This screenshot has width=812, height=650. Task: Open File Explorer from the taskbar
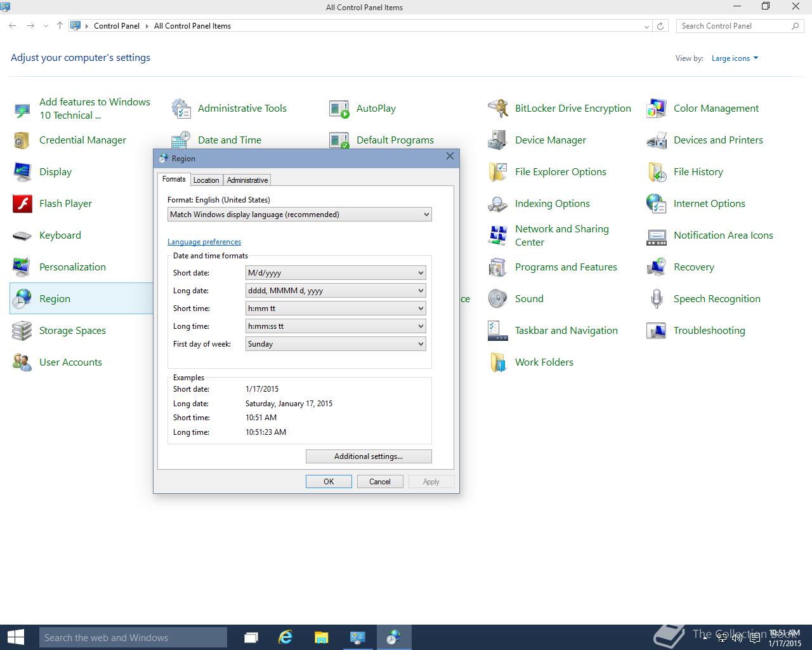(322, 637)
